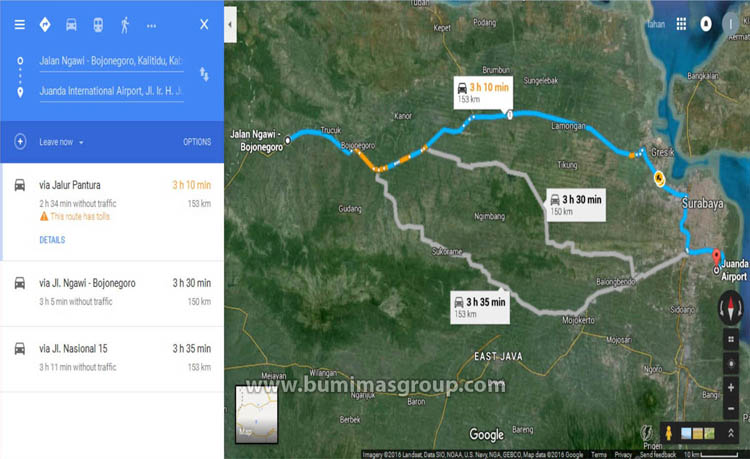Viewport: 750px width, 459px height.
Task: Zoom in with the plus button
Action: tap(731, 387)
